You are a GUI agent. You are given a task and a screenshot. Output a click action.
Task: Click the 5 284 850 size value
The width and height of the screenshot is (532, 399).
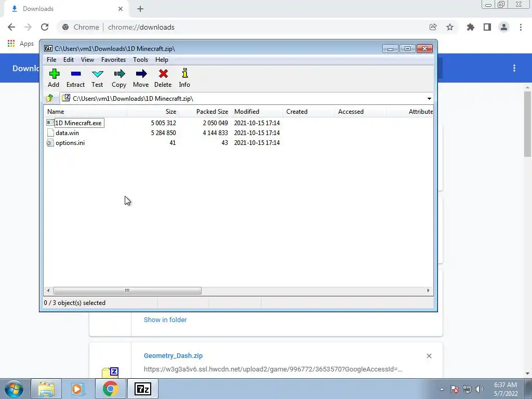pos(164,133)
